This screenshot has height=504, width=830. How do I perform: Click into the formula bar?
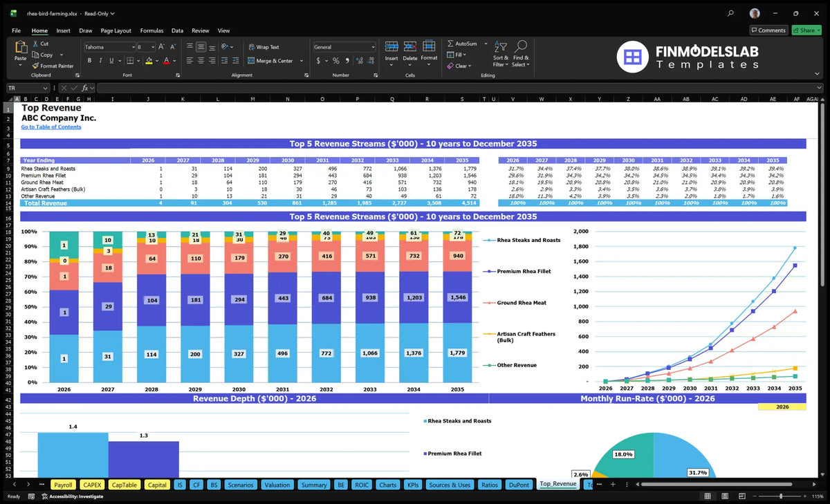(x=461, y=88)
